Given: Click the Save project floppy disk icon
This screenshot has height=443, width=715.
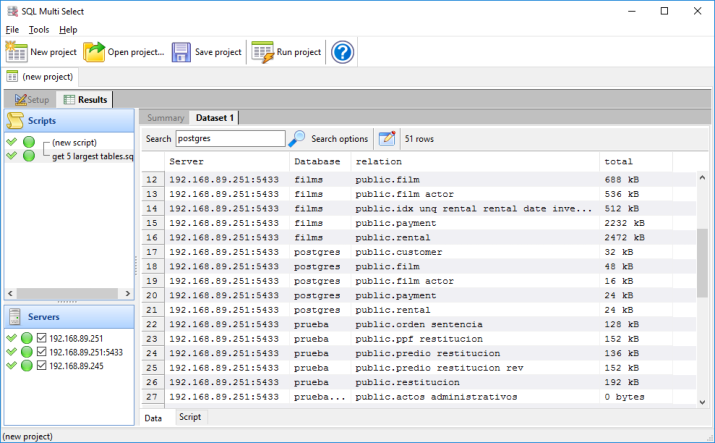Looking at the screenshot, I should coord(181,52).
